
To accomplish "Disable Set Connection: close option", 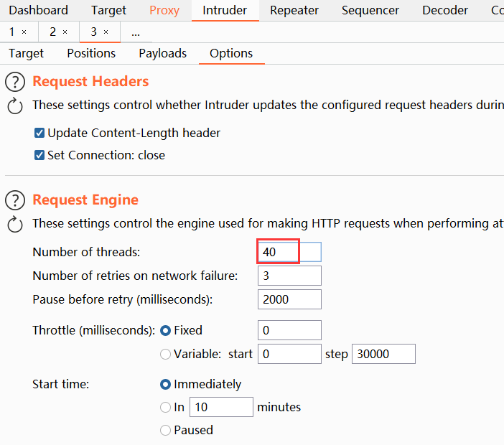I will [39, 156].
